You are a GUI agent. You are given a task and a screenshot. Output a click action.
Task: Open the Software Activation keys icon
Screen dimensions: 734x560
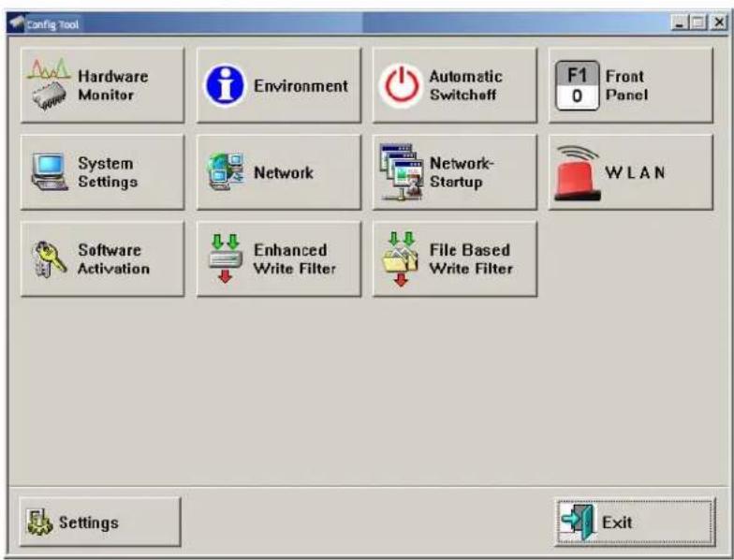[49, 258]
